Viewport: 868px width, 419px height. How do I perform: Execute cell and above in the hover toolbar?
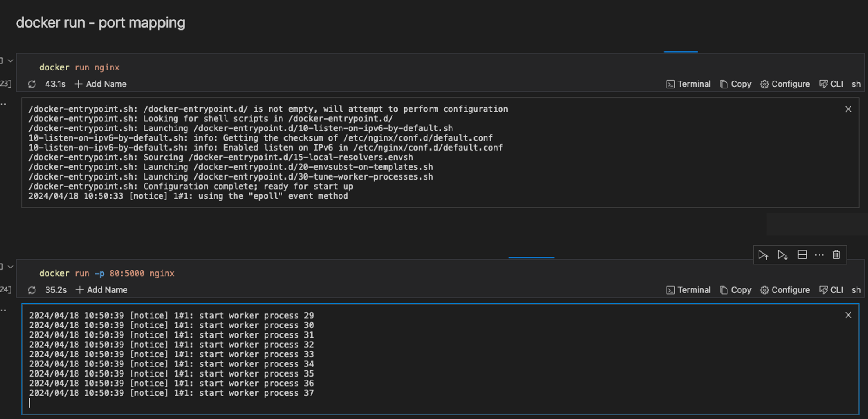pyautogui.click(x=764, y=254)
